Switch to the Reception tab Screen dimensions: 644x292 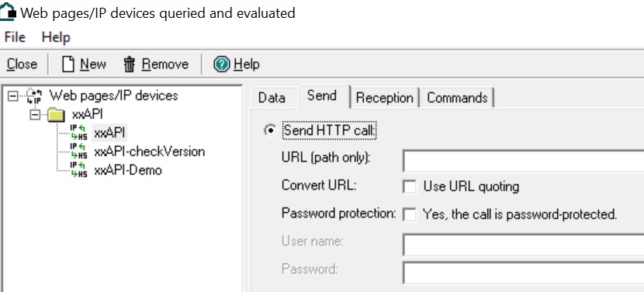384,98
